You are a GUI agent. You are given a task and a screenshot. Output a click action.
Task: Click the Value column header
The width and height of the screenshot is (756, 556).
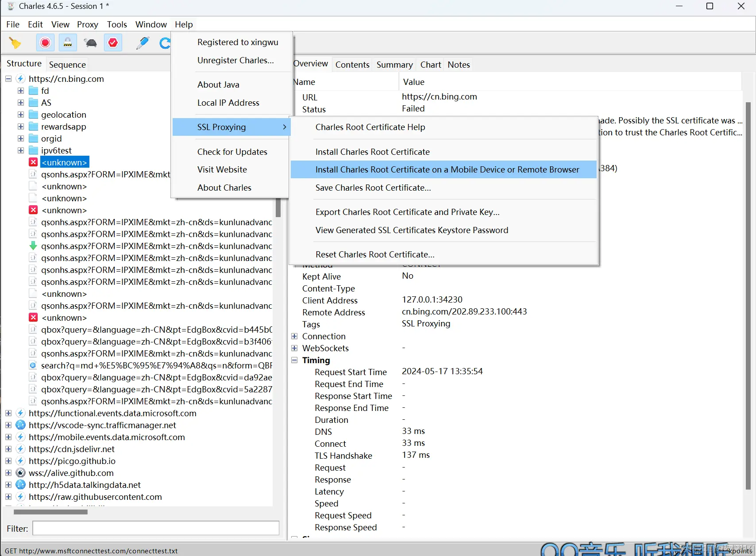570,82
